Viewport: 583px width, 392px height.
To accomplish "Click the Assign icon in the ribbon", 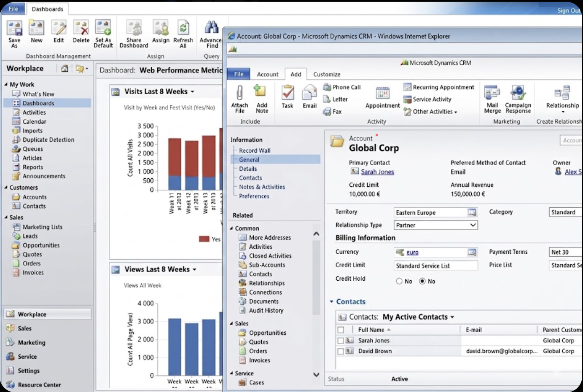I will click(161, 28).
